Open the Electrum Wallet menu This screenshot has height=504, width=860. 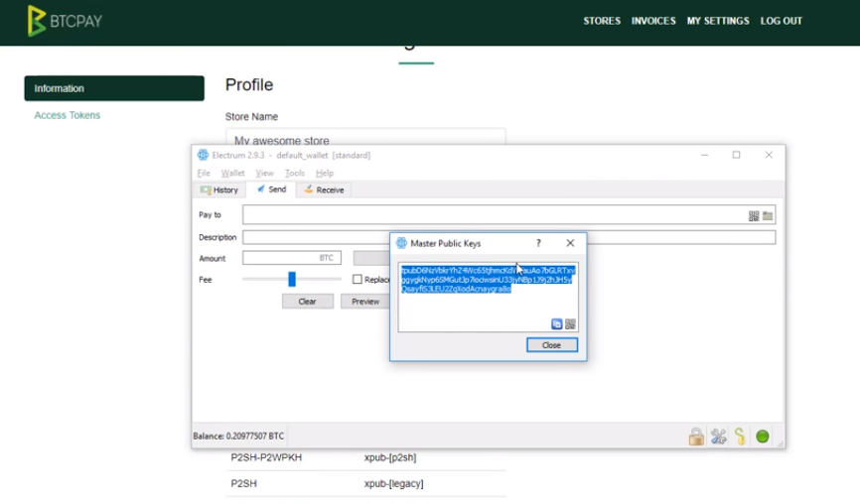click(x=232, y=173)
